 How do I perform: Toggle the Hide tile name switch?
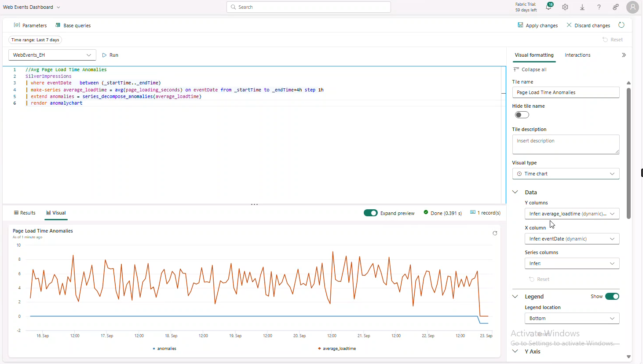click(x=522, y=115)
